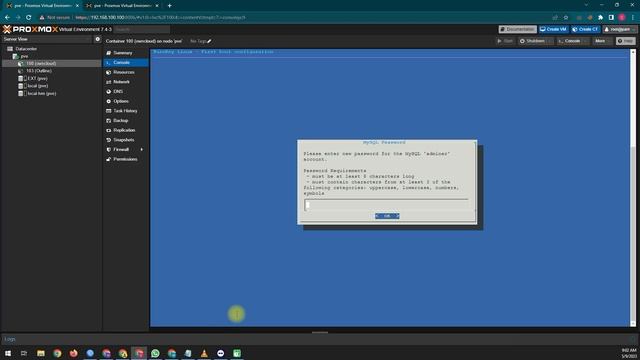This screenshot has height=360, width=640.
Task: Click the Help button
Action: coord(626,41)
